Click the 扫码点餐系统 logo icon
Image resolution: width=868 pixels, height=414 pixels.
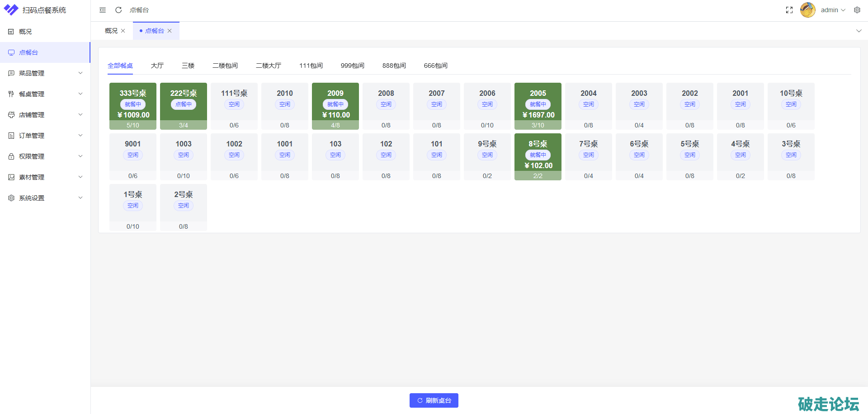pos(11,10)
